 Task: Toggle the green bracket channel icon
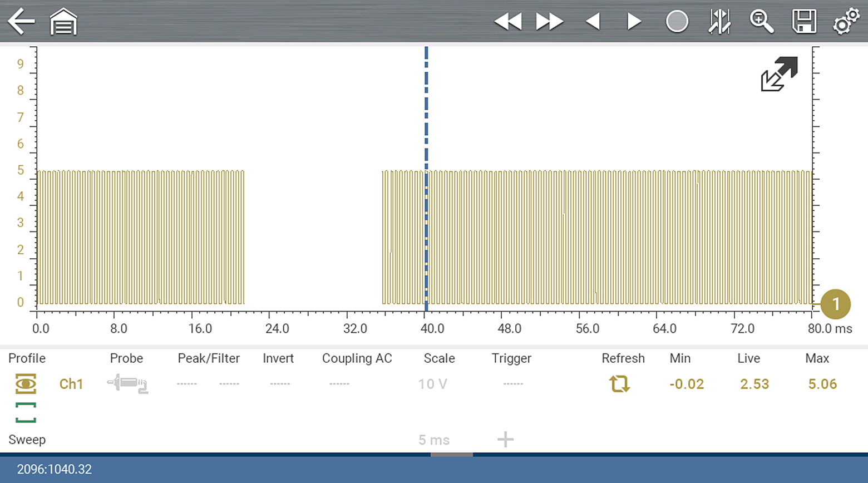coord(26,412)
